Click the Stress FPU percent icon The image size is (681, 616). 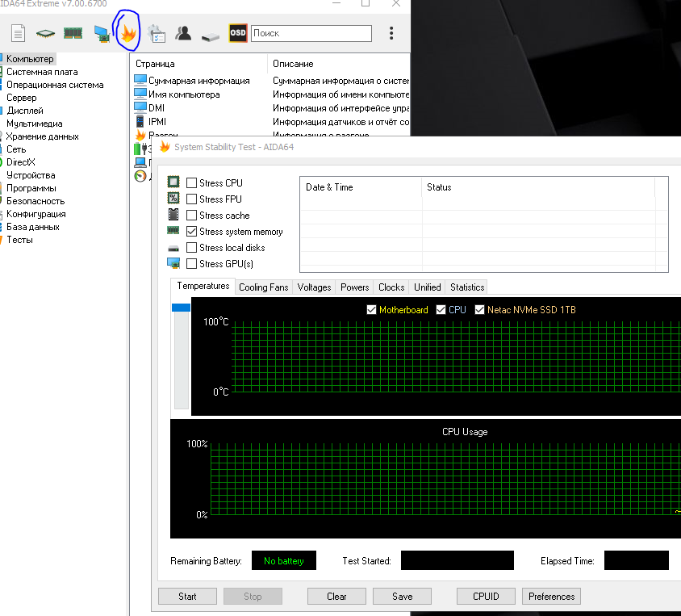coord(173,198)
